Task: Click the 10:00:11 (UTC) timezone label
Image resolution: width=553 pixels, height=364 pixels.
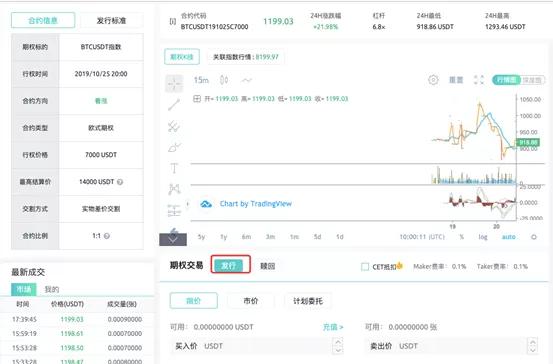Action: point(422,237)
